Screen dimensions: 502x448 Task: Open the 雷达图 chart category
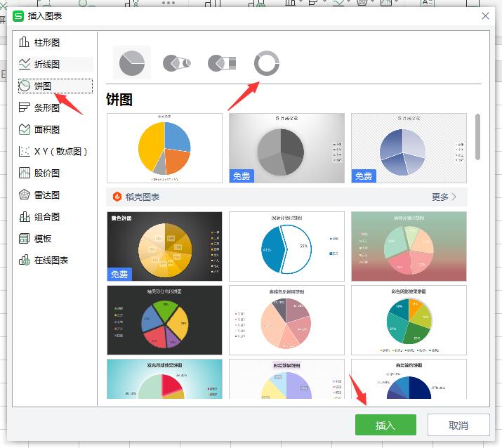click(55, 195)
